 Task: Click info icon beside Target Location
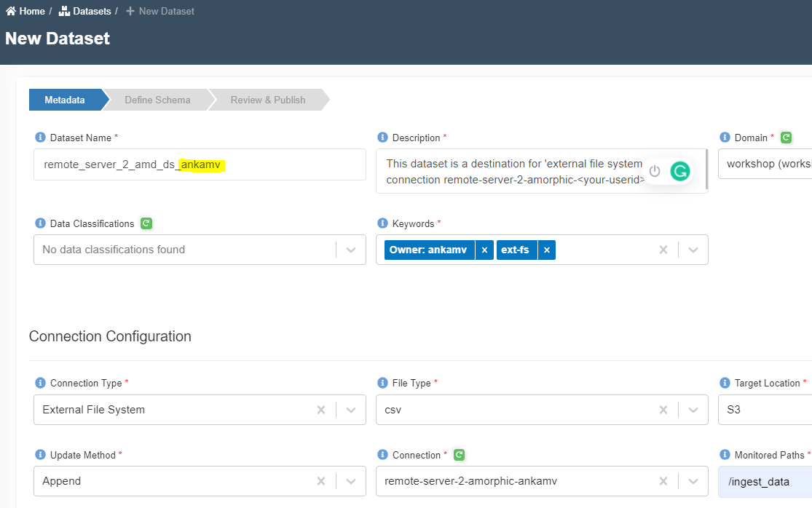point(725,382)
